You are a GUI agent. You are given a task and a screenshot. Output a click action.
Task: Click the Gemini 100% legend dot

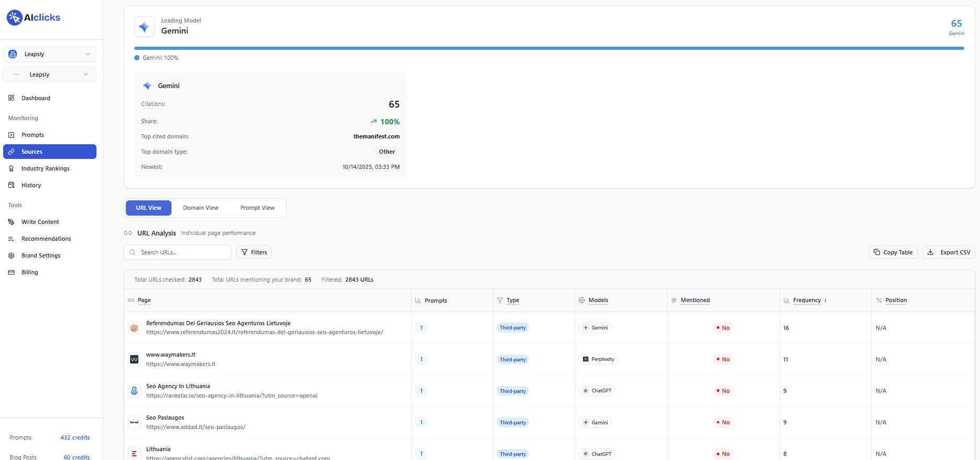click(x=137, y=58)
